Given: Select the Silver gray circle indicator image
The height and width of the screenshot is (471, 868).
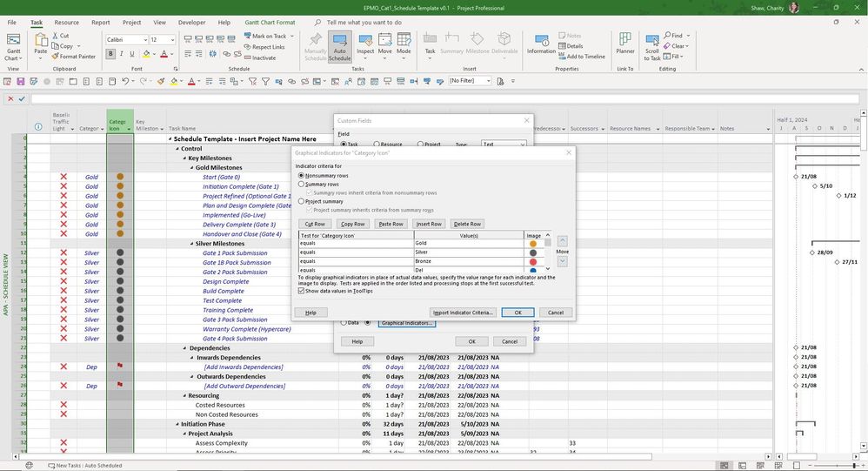Looking at the screenshot, I should pyautogui.click(x=533, y=252).
